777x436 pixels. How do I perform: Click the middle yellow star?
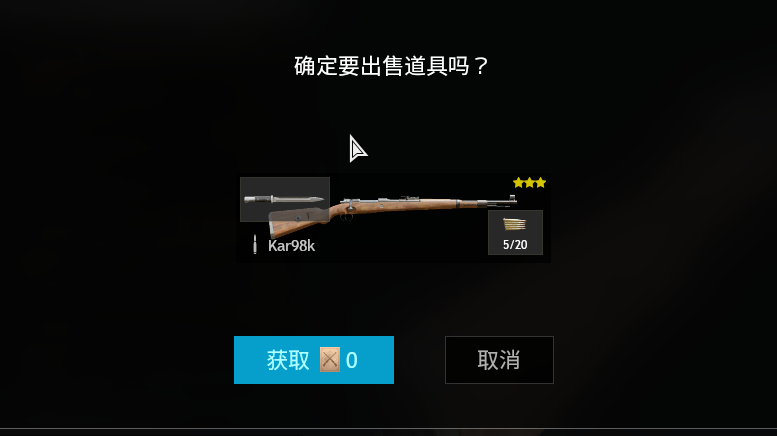click(x=529, y=183)
